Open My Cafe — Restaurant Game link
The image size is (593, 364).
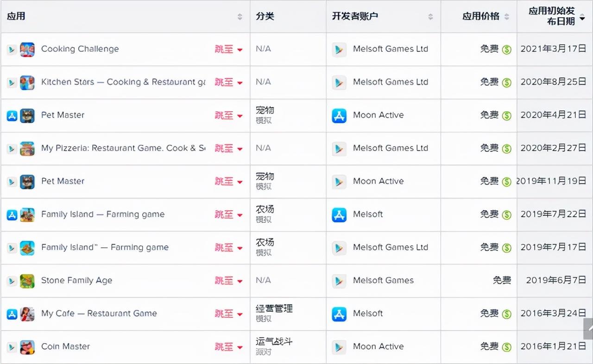tap(99, 314)
